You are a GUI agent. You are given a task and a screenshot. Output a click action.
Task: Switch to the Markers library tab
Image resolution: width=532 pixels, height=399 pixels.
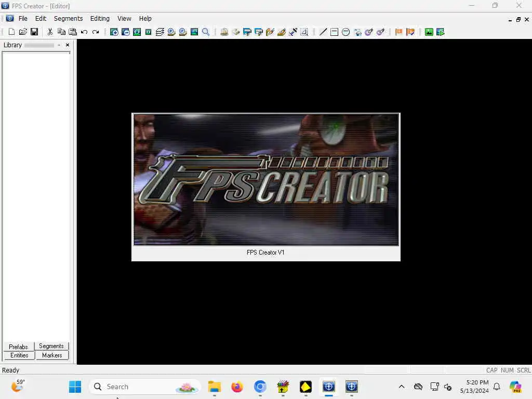coord(52,355)
